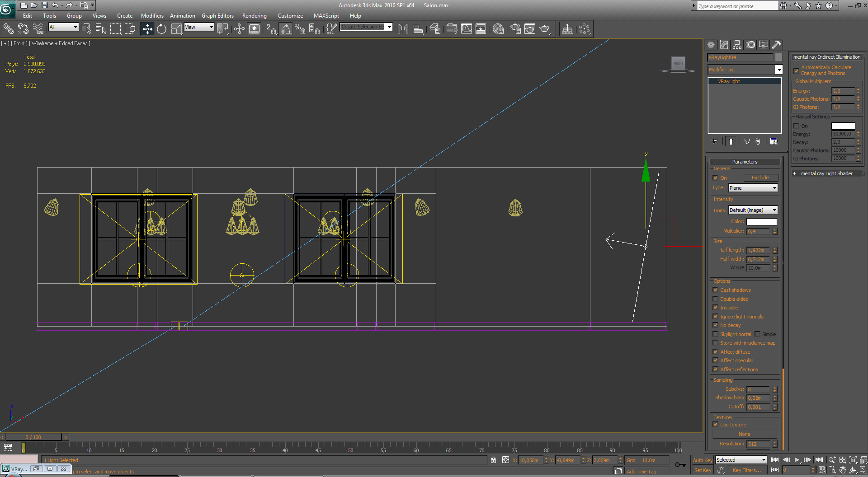Click Bind to Space Warp tool
The width and height of the screenshot is (868, 477).
pyautogui.click(x=38, y=29)
